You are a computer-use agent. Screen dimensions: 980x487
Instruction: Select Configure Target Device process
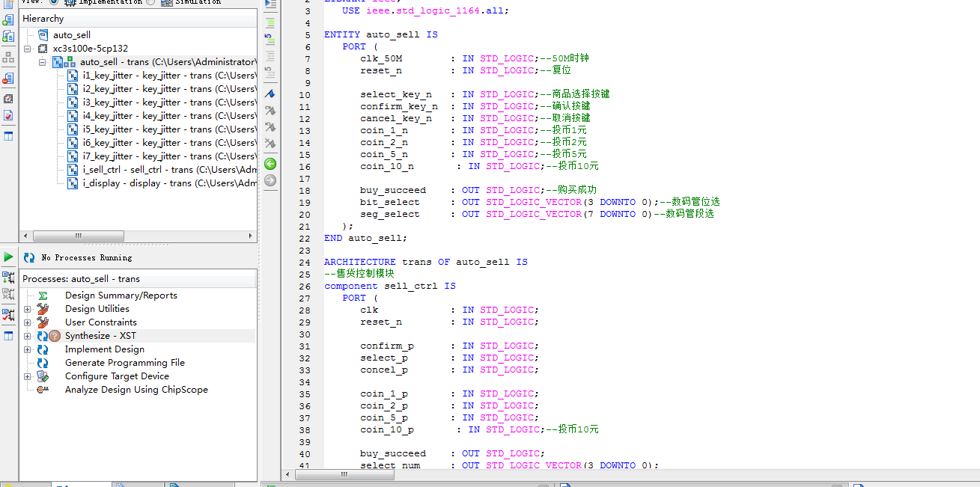click(x=117, y=376)
